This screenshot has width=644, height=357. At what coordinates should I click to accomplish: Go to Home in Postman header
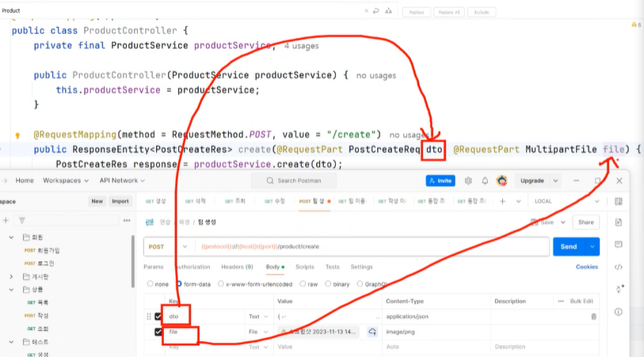pyautogui.click(x=25, y=180)
